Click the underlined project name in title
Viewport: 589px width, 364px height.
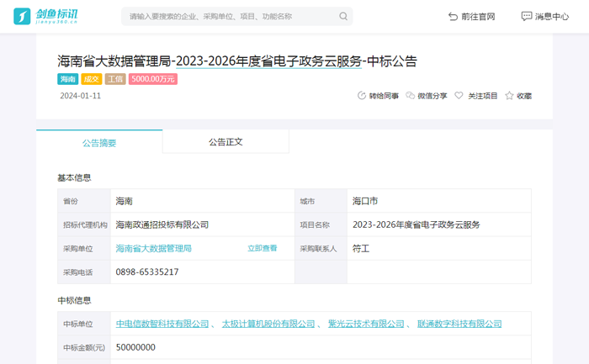coord(268,61)
